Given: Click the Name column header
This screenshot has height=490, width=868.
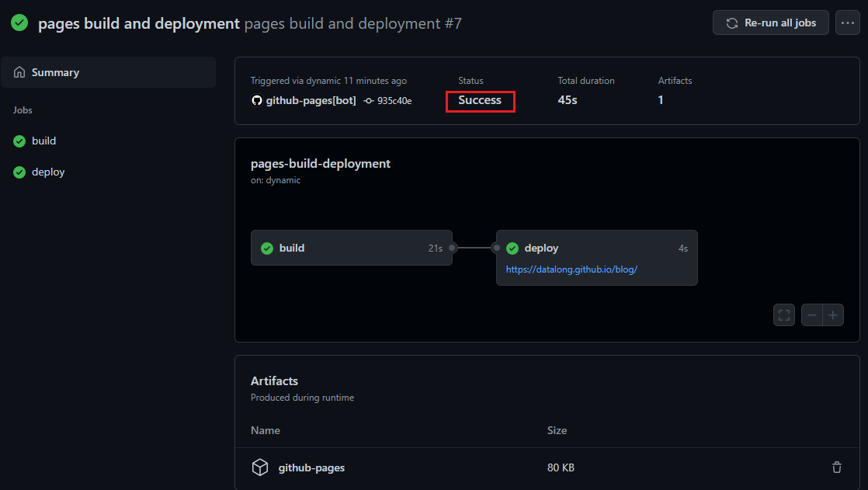Looking at the screenshot, I should [266, 430].
